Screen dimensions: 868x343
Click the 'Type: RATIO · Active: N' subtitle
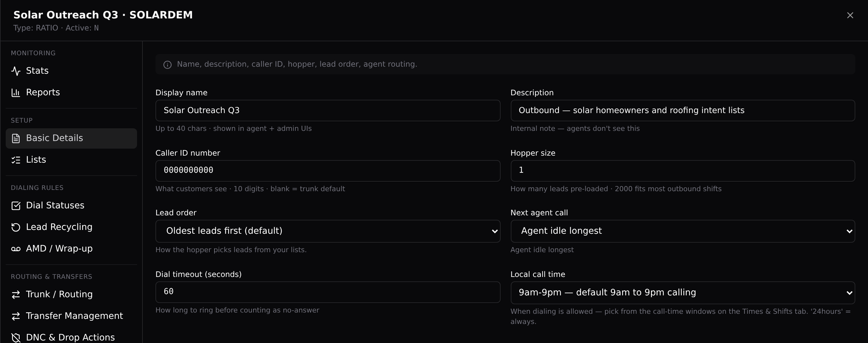point(56,28)
